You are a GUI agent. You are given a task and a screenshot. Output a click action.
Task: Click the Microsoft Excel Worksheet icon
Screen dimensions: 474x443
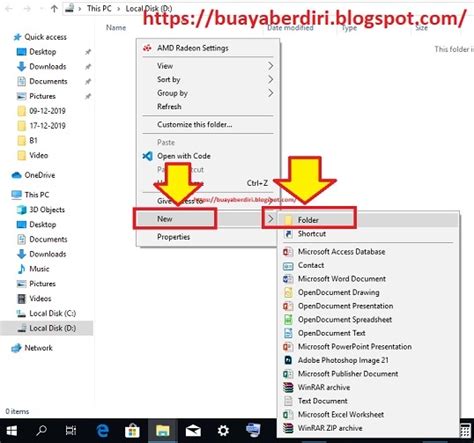pyautogui.click(x=288, y=415)
